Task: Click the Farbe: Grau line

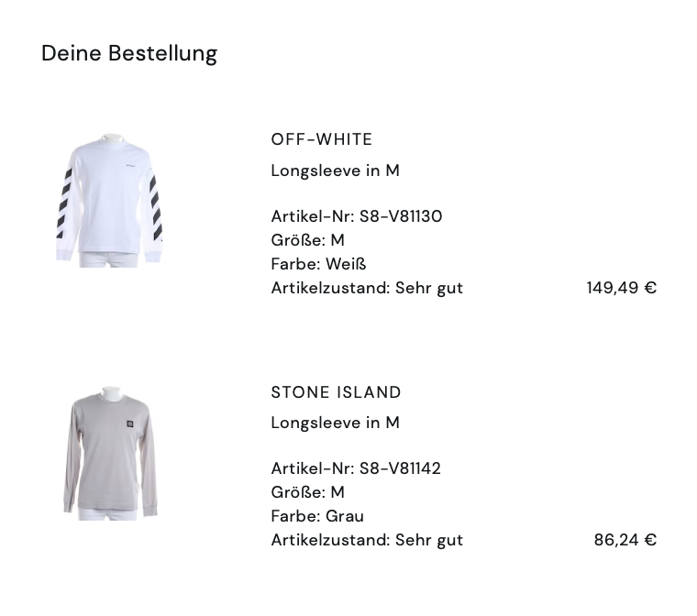Action: click(x=317, y=516)
